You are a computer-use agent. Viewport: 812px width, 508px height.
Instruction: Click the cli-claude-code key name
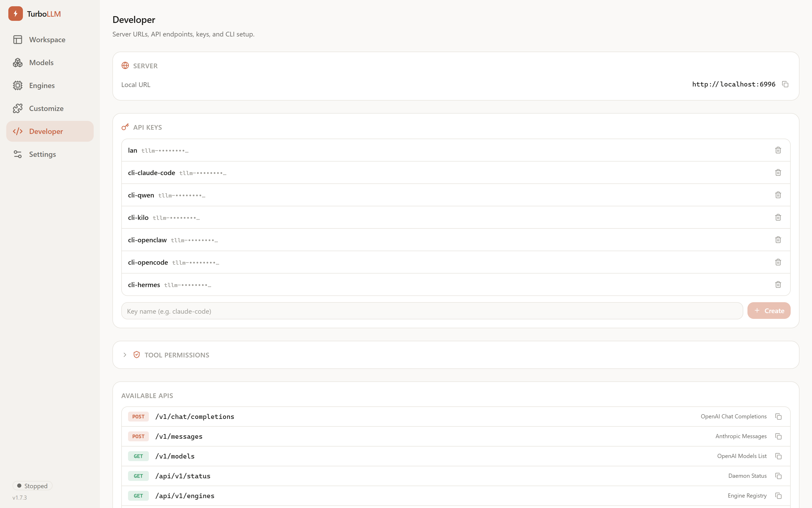point(151,173)
